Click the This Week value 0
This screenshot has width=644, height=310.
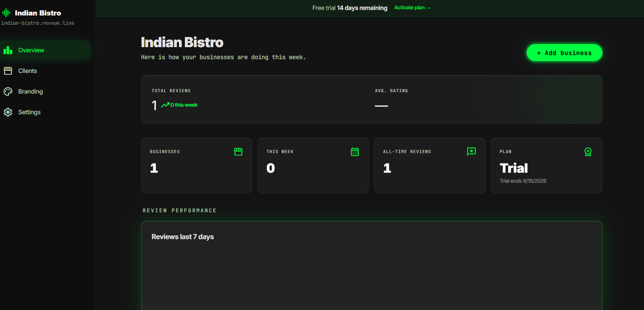click(x=271, y=168)
